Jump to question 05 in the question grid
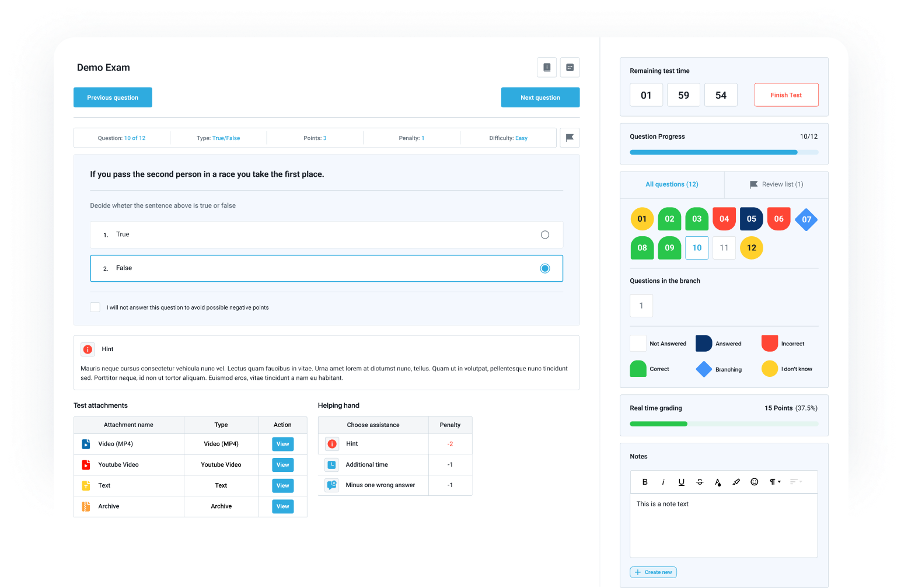 751,219
